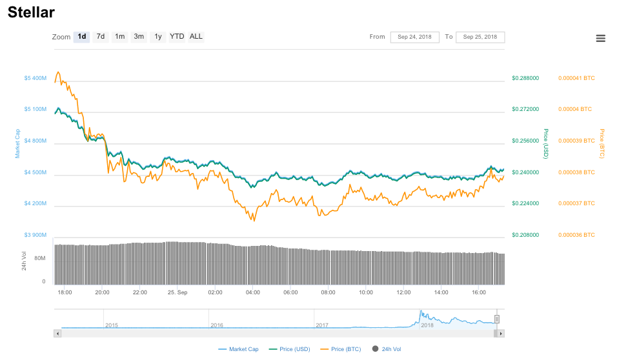The height and width of the screenshot is (364, 617).
Task: Click the $0.256000 price axis label
Action: pos(525,141)
